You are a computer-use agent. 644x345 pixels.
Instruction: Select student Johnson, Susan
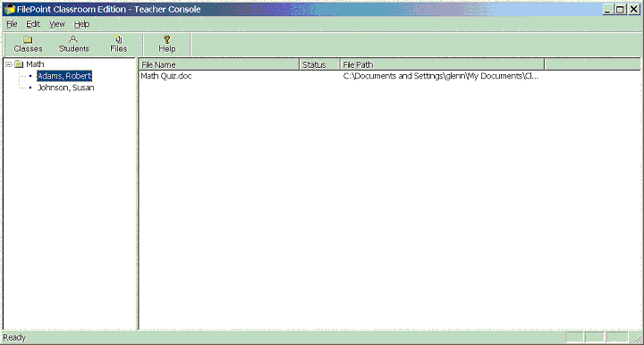pos(65,88)
